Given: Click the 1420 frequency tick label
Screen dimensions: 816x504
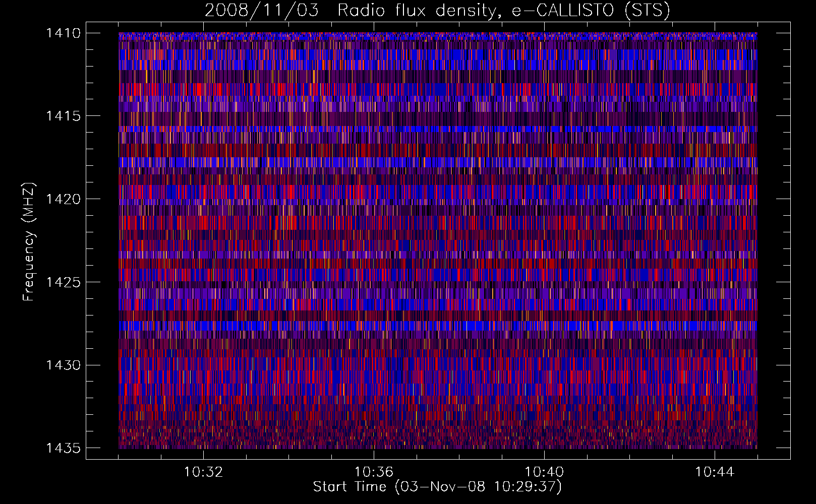Looking at the screenshot, I should (63, 199).
